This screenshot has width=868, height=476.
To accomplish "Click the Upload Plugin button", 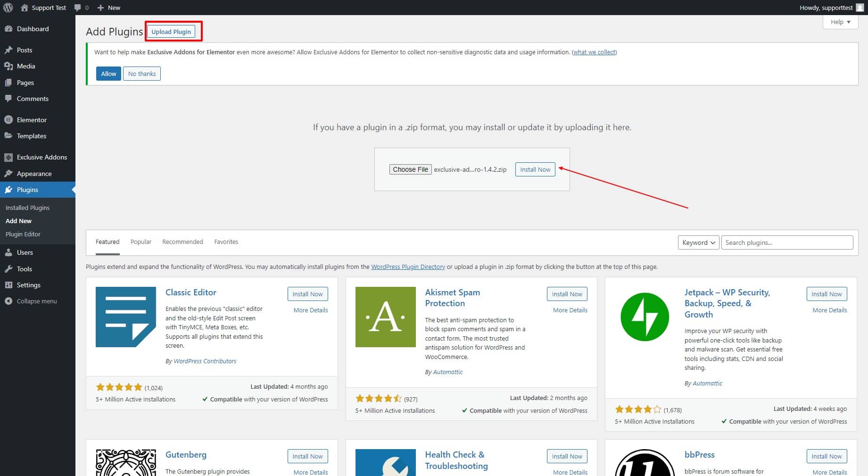I will coord(171,32).
